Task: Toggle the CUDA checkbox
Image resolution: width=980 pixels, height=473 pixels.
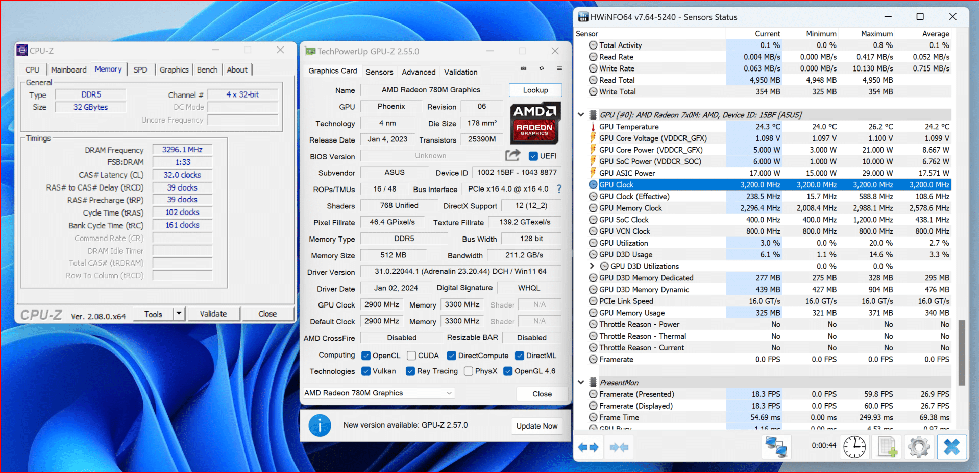Action: click(x=411, y=356)
